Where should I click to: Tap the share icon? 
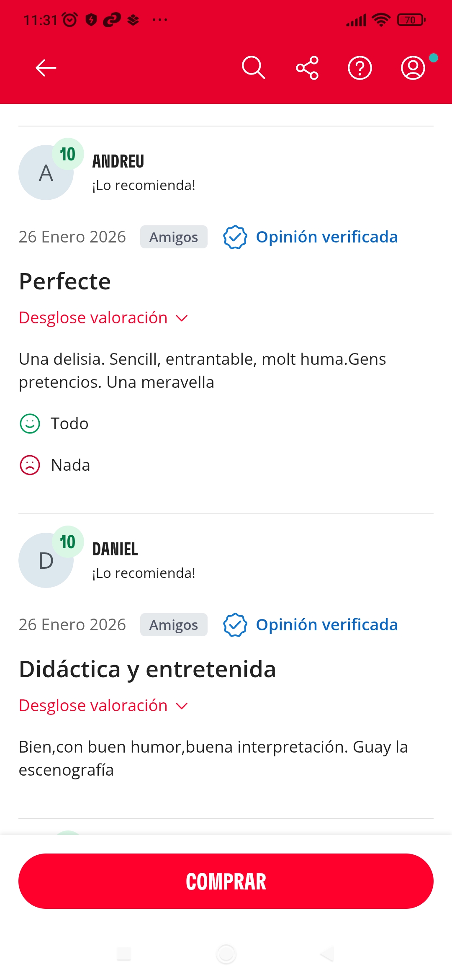click(307, 68)
